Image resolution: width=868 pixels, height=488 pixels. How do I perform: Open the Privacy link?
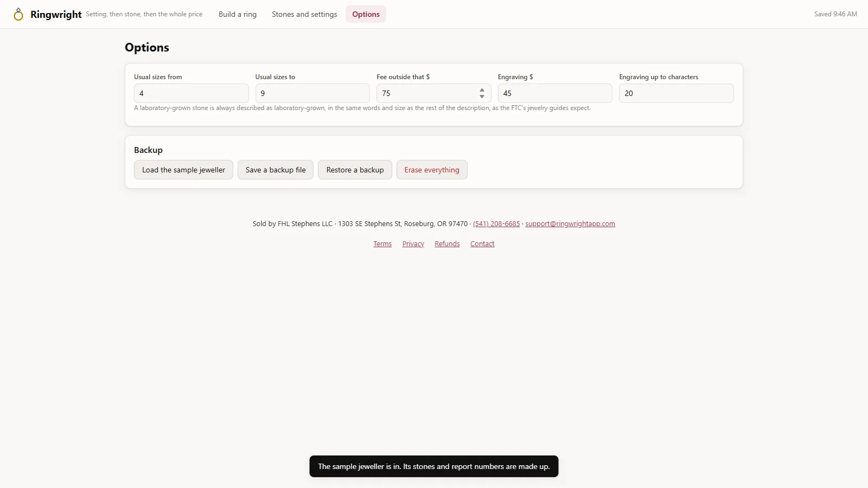pos(413,244)
